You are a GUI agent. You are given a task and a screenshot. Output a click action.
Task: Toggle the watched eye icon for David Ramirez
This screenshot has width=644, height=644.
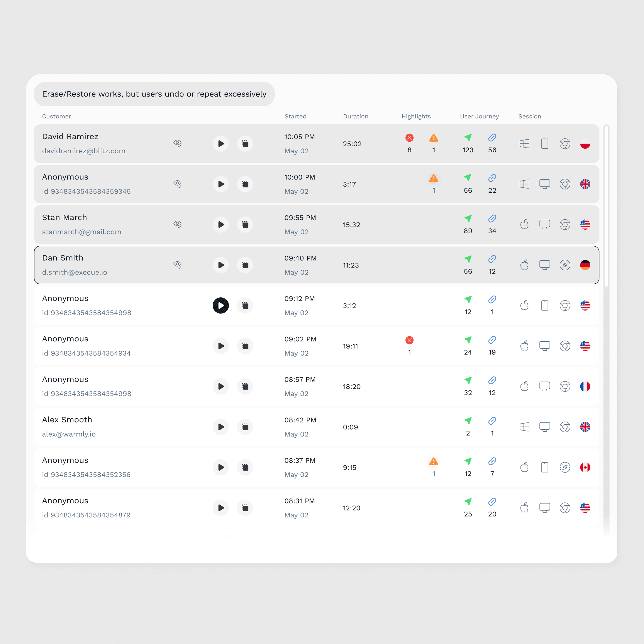[178, 144]
